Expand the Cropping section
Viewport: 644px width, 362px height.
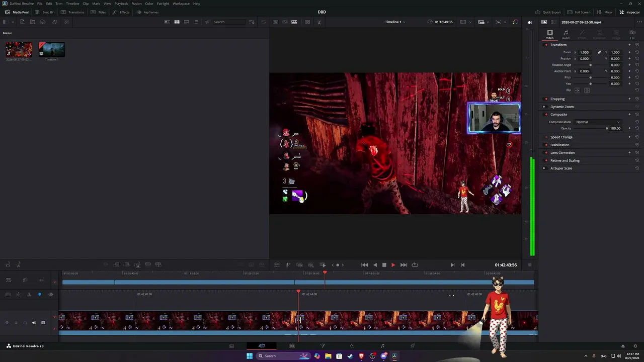click(557, 99)
